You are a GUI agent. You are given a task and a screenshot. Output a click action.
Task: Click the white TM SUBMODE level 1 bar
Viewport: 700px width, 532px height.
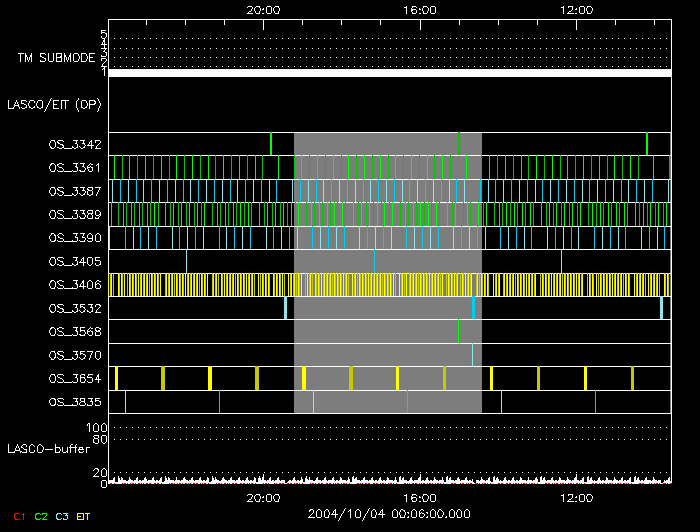(x=389, y=73)
